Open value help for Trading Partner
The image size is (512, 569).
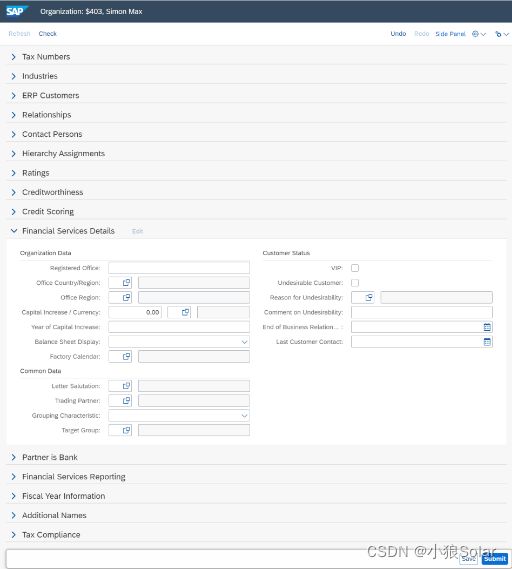126,401
